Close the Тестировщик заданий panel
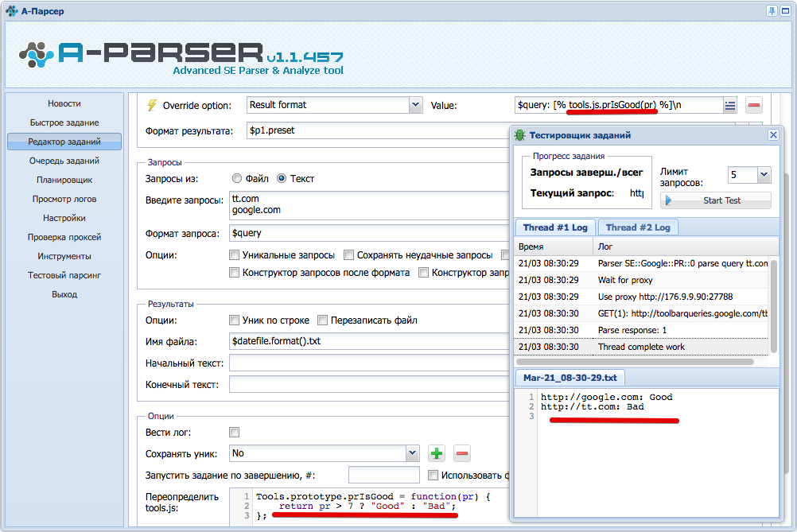 (x=773, y=134)
